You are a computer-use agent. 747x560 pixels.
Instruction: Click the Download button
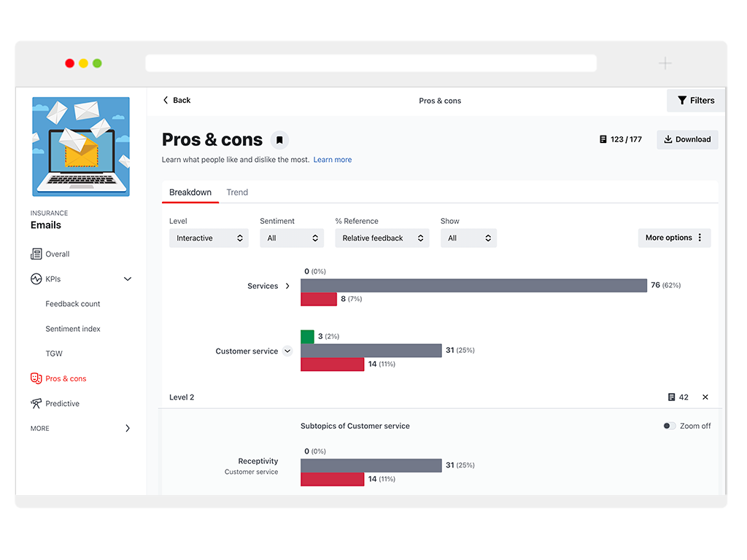point(686,139)
